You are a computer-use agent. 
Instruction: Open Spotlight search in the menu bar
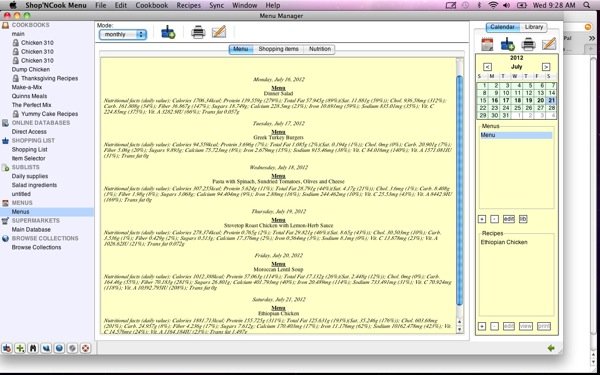point(587,5)
